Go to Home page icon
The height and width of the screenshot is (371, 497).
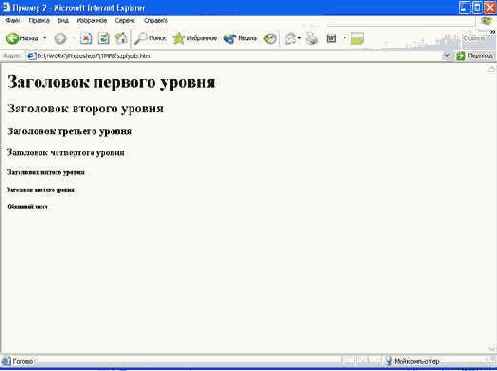(x=121, y=39)
